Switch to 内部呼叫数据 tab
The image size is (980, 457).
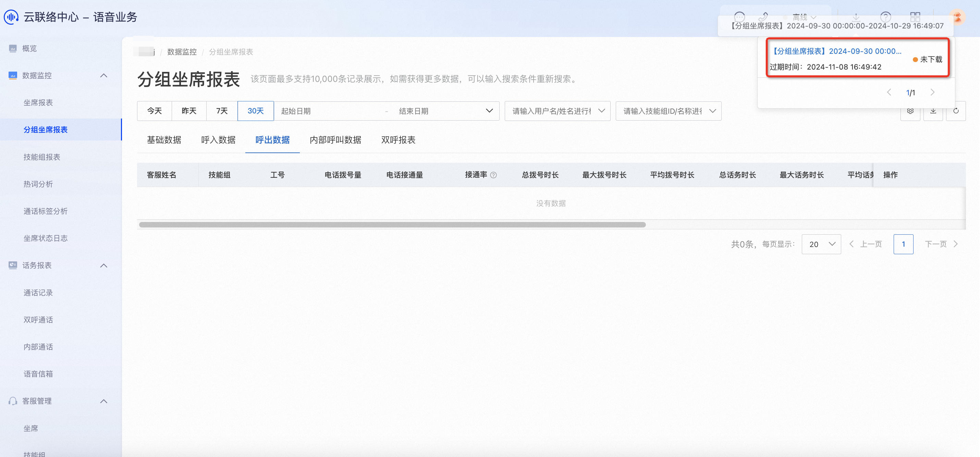(x=335, y=140)
